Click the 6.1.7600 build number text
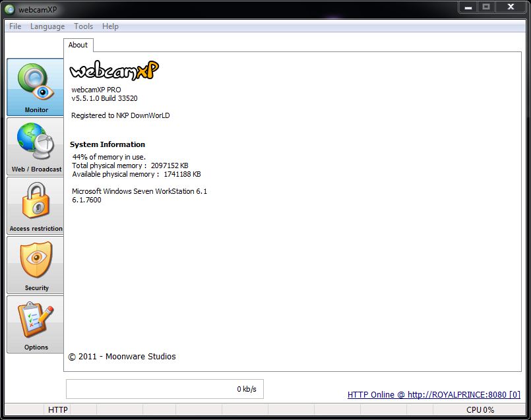This screenshot has height=420, width=531. click(x=86, y=200)
